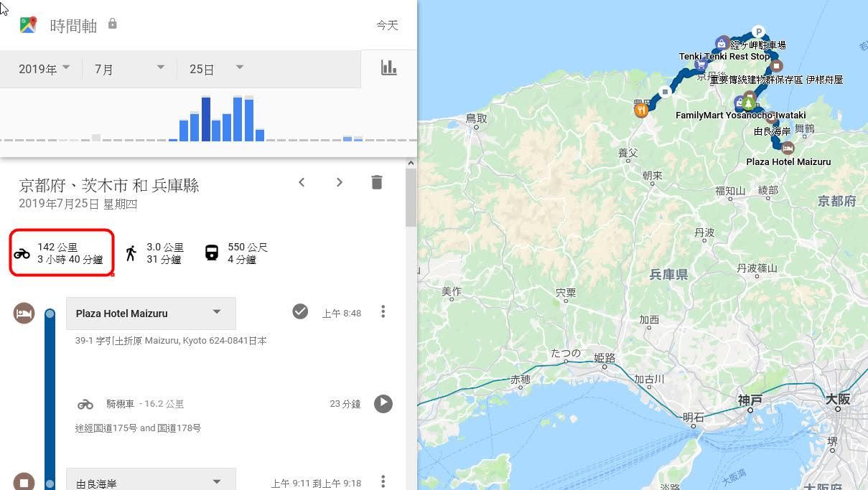The image size is (868, 490).
Task: Click the lock privacy icon beside 時間軸
Action: pyautogui.click(x=112, y=24)
